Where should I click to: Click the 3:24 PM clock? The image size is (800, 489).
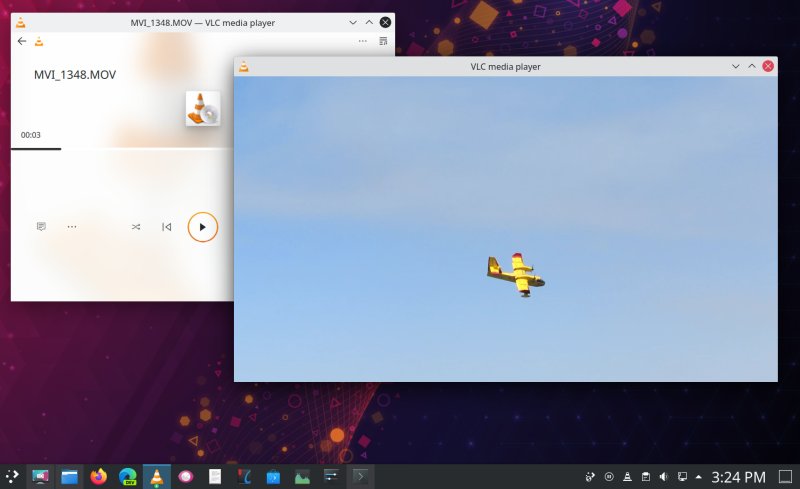point(738,477)
